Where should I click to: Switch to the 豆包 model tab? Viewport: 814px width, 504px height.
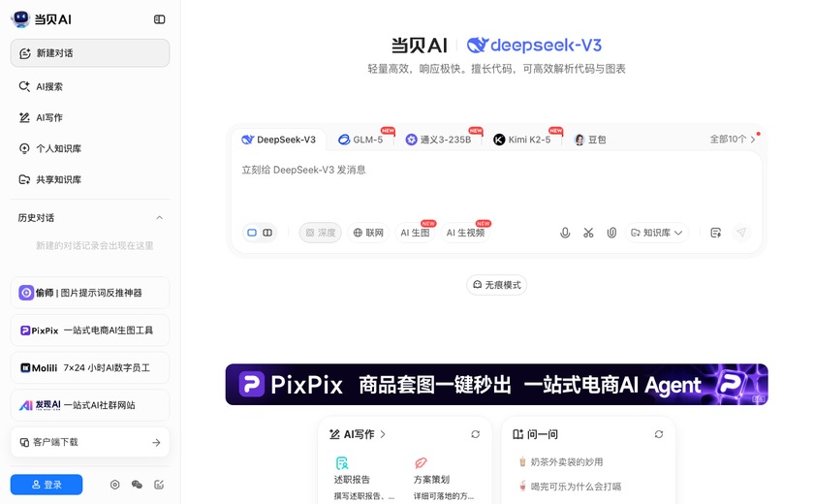590,140
